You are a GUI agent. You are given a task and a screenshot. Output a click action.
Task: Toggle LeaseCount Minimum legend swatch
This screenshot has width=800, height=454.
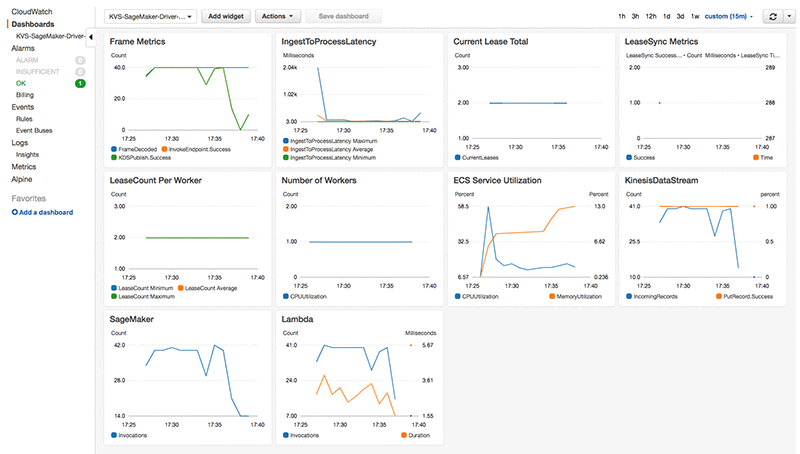click(114, 288)
